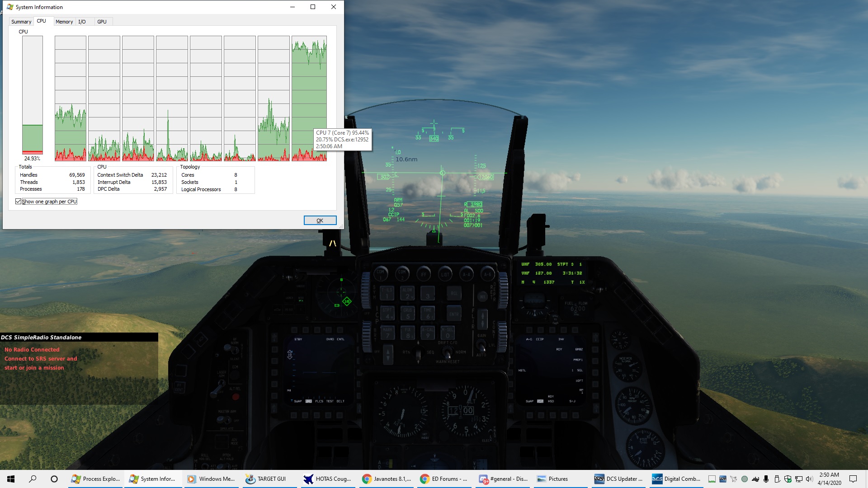This screenshot has width=868, height=488.
Task: Click the jet aircraft tray icon
Action: coord(734,479)
